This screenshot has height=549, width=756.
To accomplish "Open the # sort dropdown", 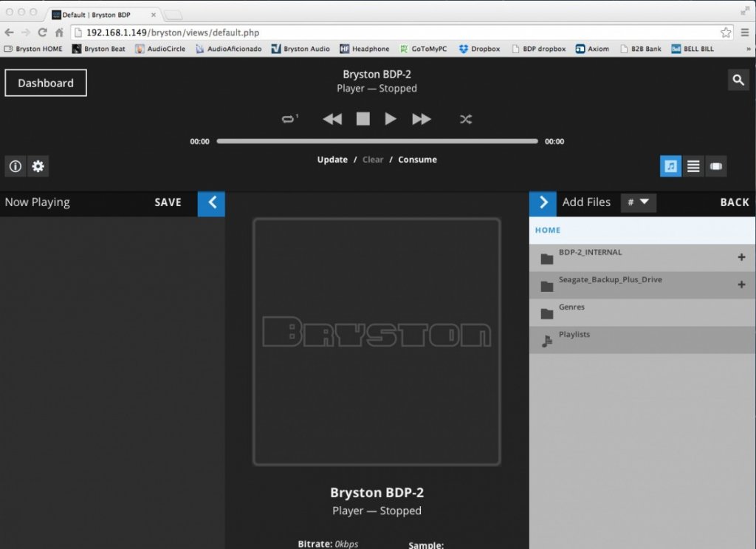I will coord(639,202).
